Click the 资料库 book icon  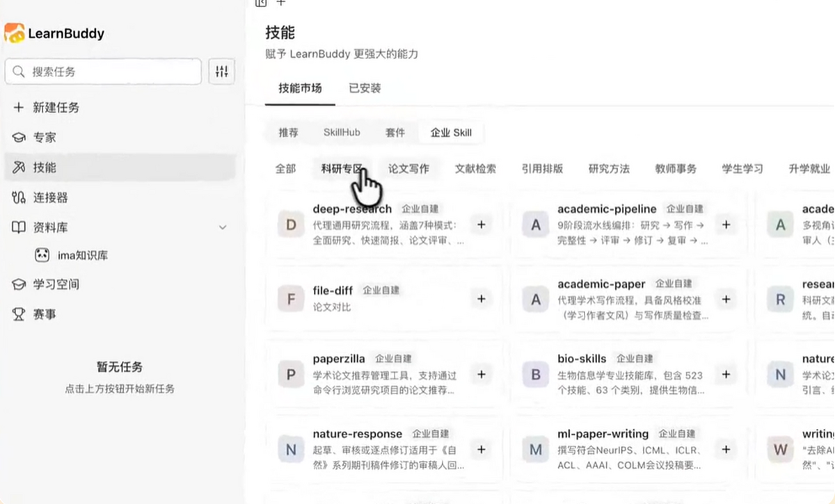pyautogui.click(x=19, y=227)
